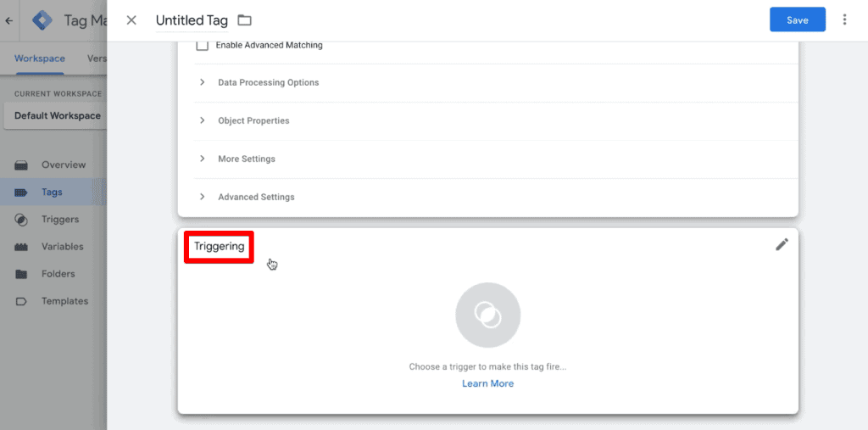
Task: Click the Google Tag Manager logo
Action: [x=42, y=20]
